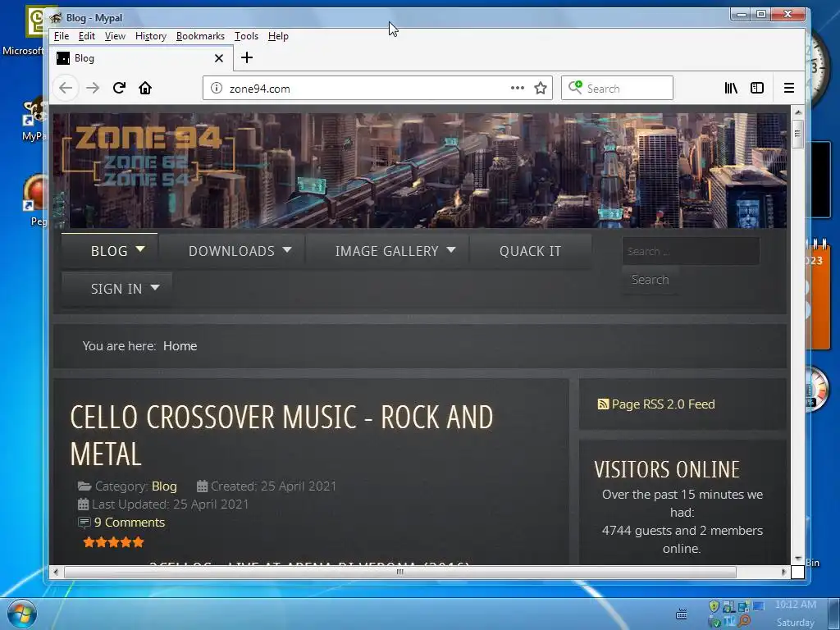Open the Blog category link
Viewport: 840px width, 630px height.
click(x=164, y=486)
